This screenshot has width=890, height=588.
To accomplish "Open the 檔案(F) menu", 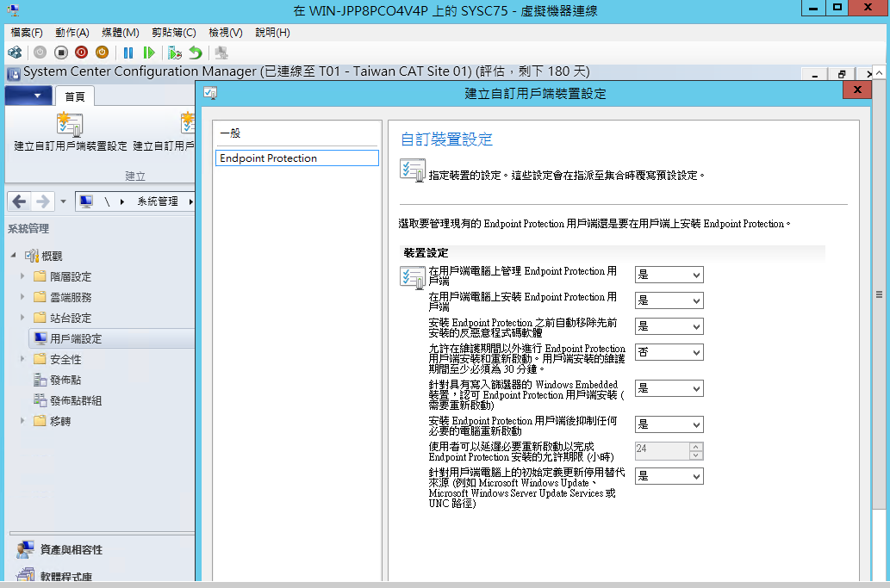I will 27,33.
